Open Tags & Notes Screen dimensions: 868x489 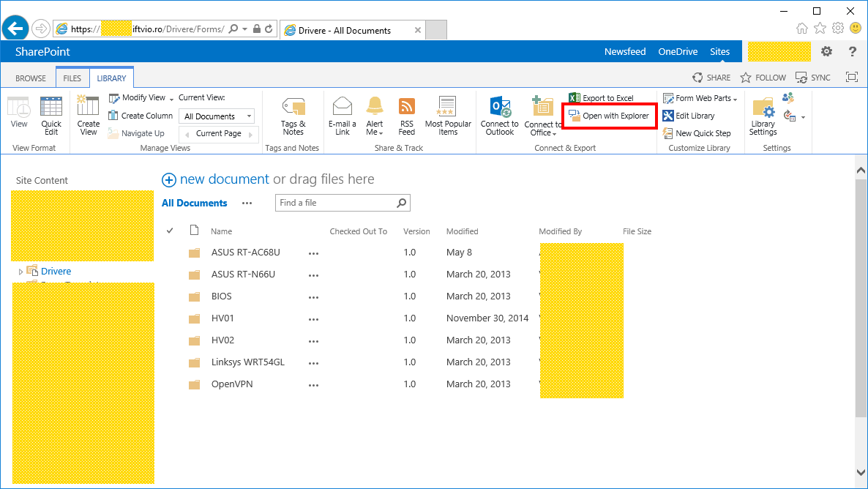tap(293, 115)
